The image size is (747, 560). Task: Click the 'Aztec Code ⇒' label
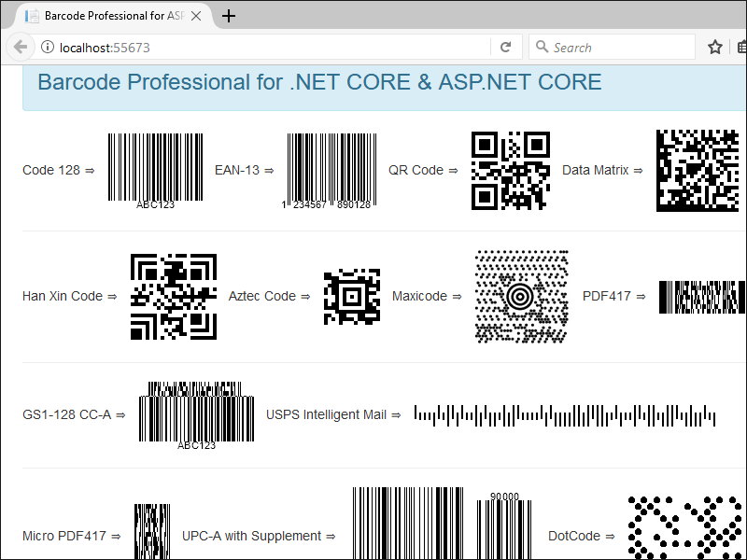pos(269,296)
